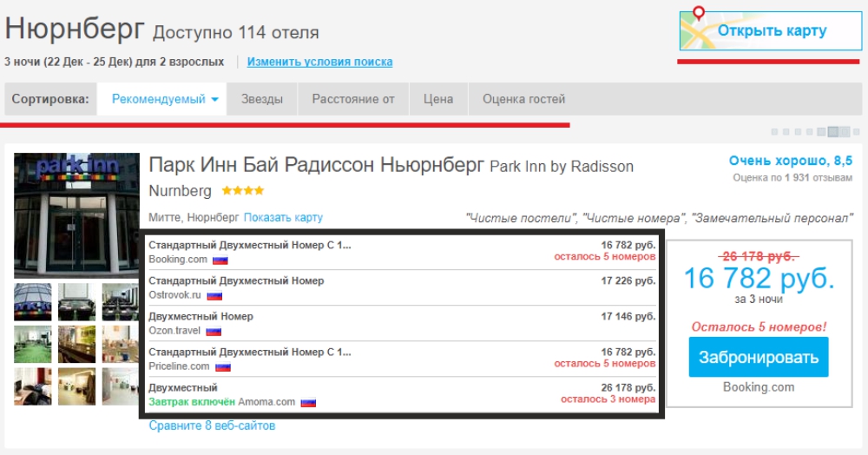868x455 pixels.
Task: Sort results by Звезды
Action: (262, 99)
